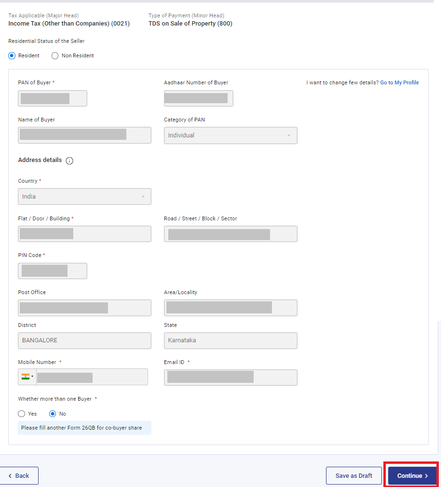448x487 pixels.
Task: Select No for more than one buyer
Action: click(53, 414)
